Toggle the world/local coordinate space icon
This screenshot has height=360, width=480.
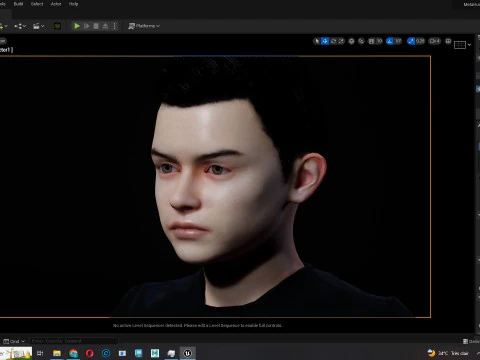coord(351,41)
